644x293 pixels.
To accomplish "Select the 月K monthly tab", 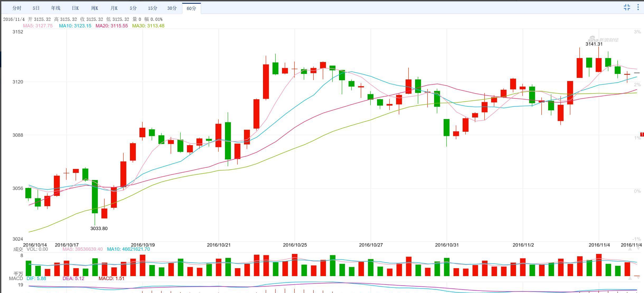I will tap(114, 8).
